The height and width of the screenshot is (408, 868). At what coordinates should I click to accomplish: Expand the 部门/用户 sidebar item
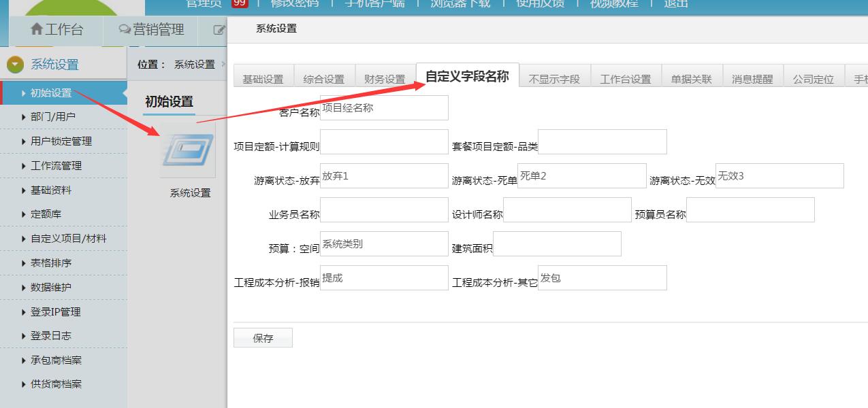[52, 117]
